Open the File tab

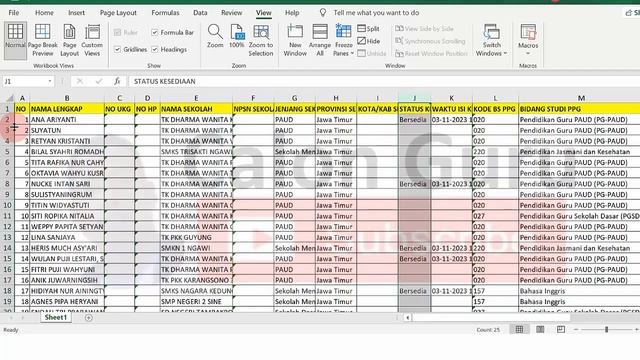[x=14, y=13]
